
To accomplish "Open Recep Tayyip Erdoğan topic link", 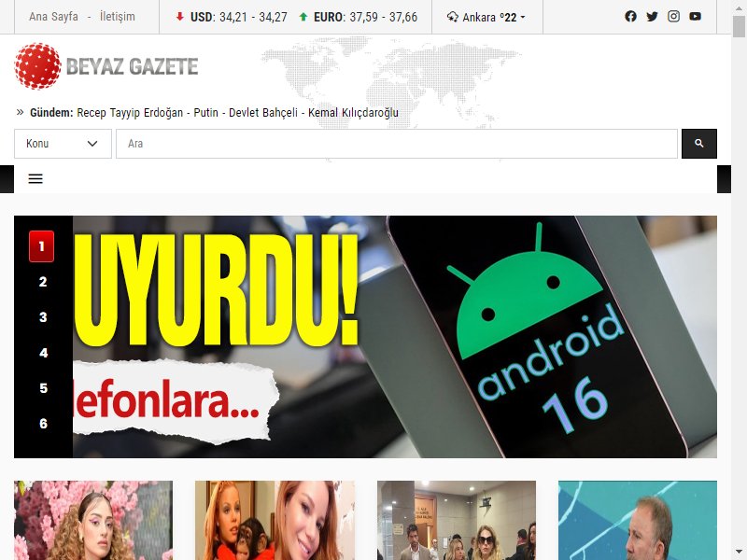I will [130, 113].
